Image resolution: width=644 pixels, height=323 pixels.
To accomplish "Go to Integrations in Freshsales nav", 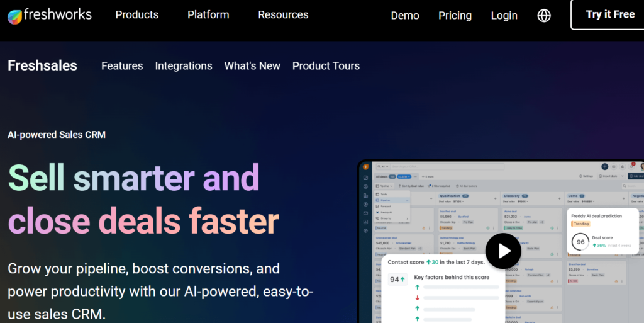I will pyautogui.click(x=184, y=65).
